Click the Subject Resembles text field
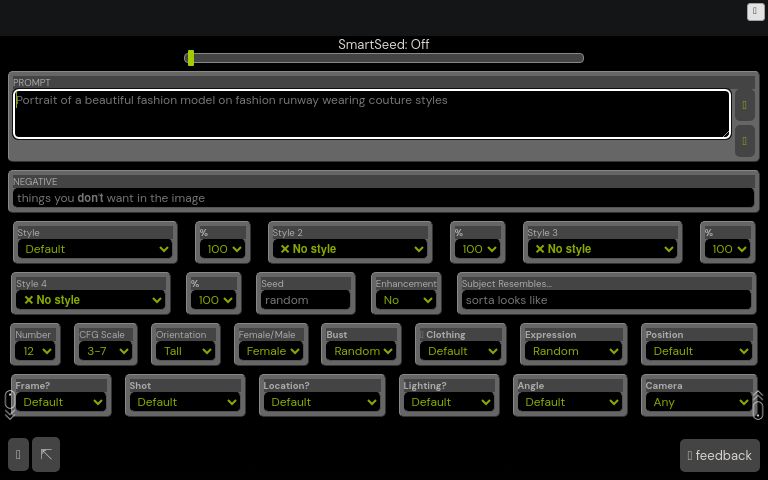 606,300
